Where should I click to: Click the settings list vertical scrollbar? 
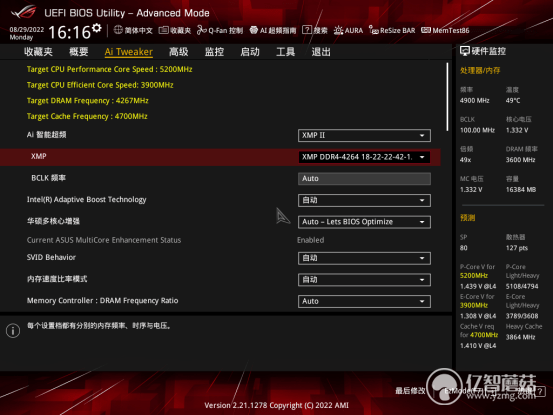pos(447,97)
